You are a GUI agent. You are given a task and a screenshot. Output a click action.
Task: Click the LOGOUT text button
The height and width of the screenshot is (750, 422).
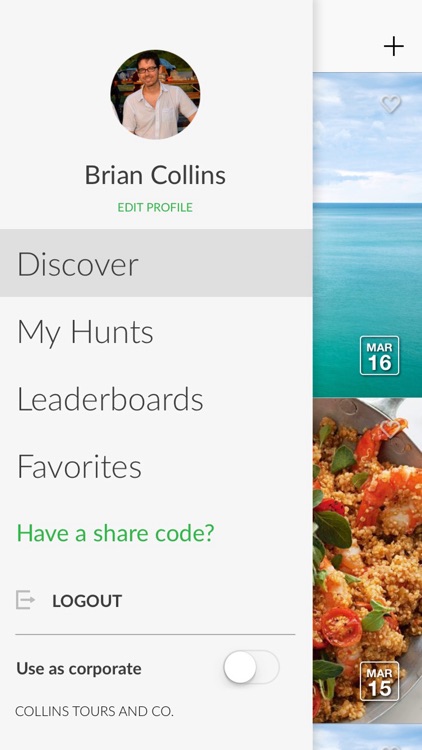pyautogui.click(x=87, y=601)
